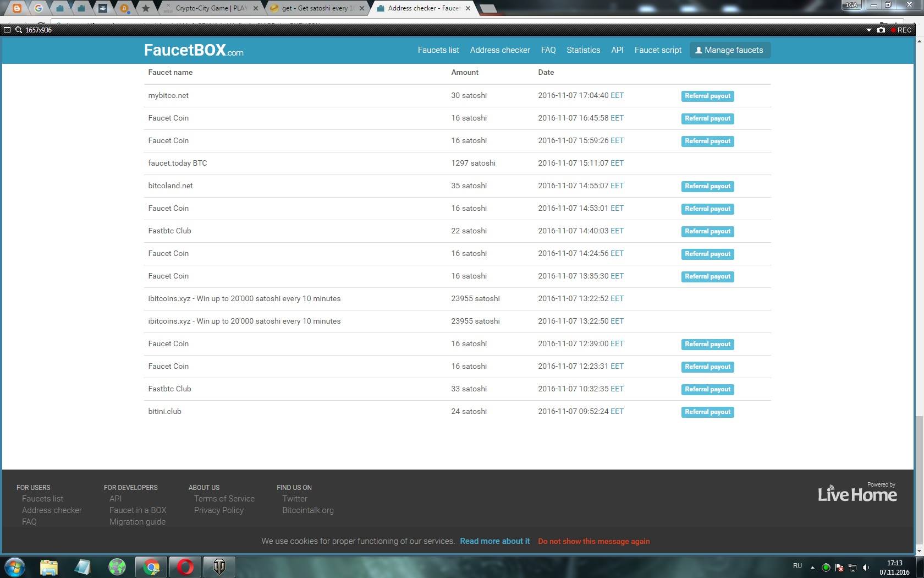Click EET link on 13:22:52 row

click(x=617, y=298)
